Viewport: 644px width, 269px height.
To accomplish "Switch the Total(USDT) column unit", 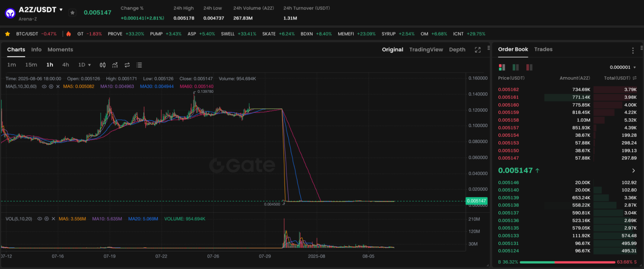I will coord(635,78).
